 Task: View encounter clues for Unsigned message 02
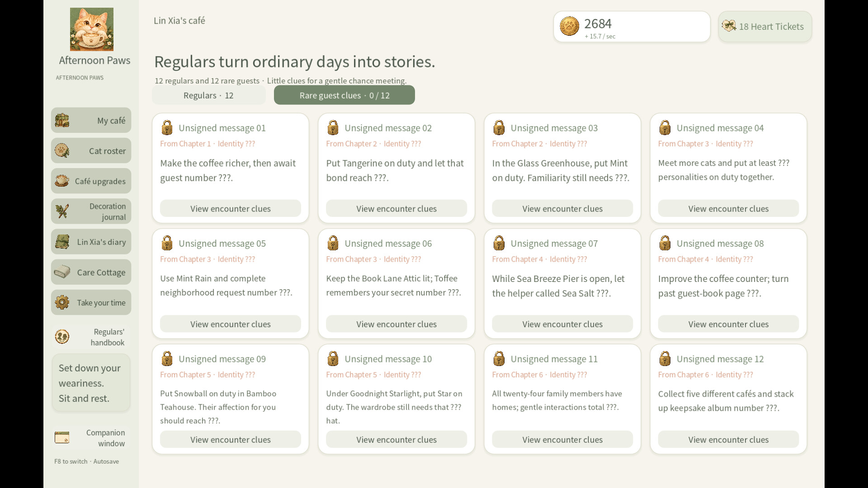pyautogui.click(x=396, y=208)
